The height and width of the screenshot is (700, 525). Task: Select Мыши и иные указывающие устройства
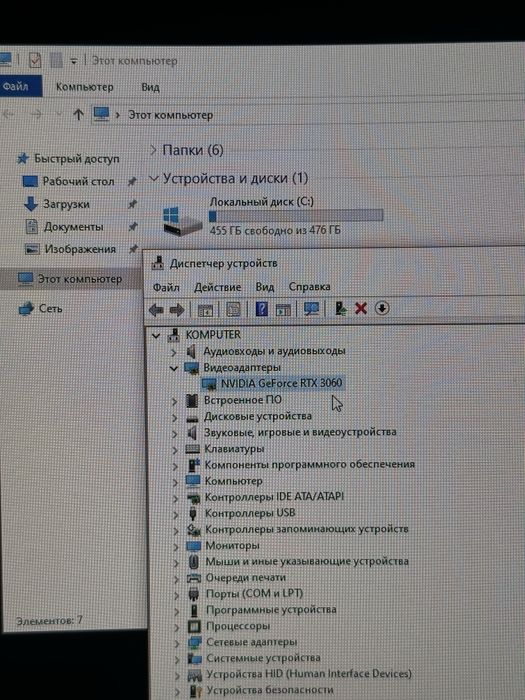tap(307, 562)
